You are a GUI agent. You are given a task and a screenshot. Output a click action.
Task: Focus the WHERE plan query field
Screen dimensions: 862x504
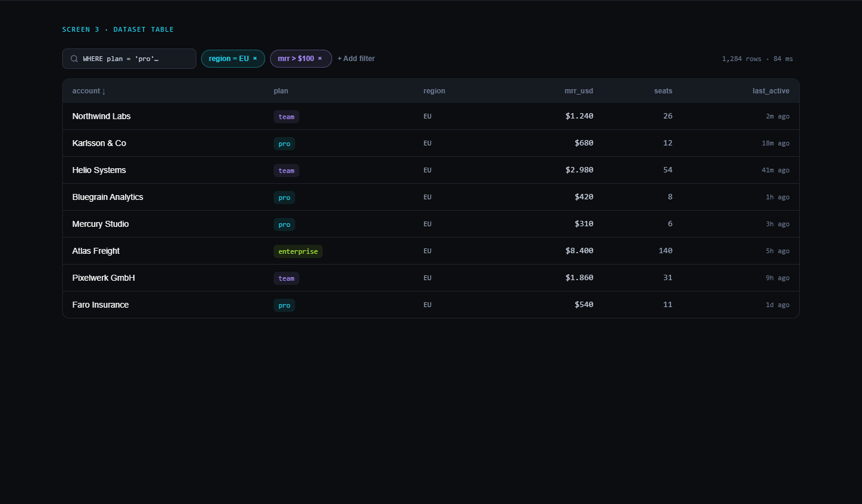click(x=129, y=59)
